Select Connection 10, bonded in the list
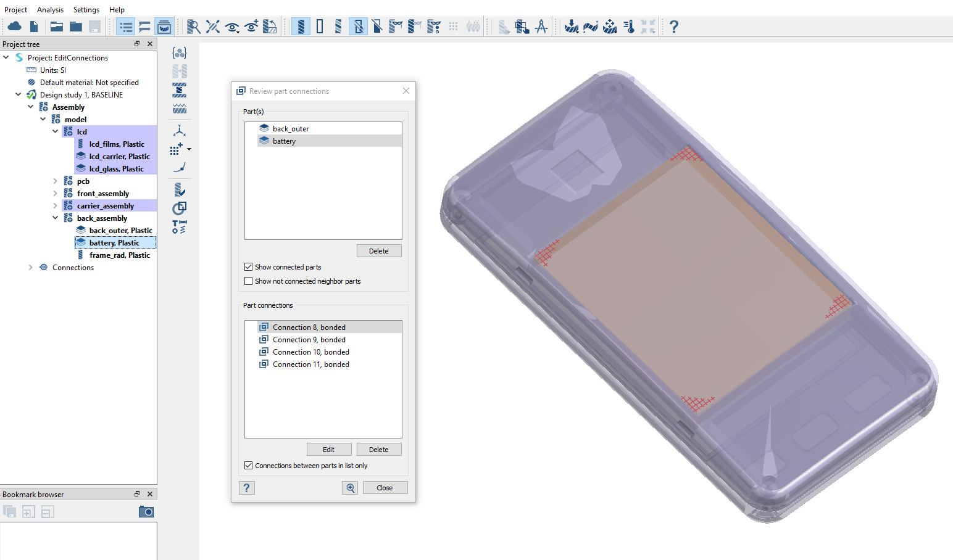 [310, 352]
